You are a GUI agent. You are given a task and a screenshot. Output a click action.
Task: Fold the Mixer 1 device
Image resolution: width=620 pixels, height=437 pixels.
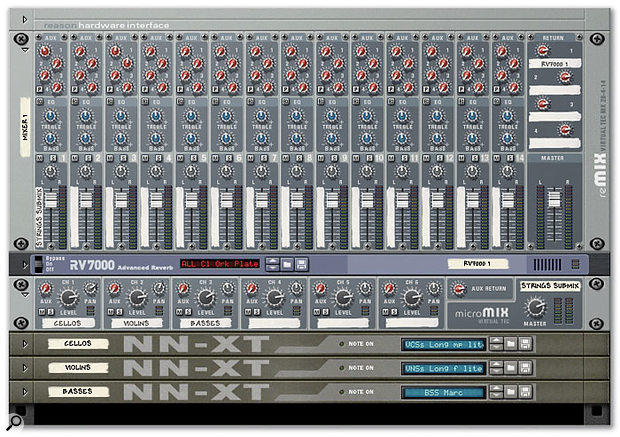tap(25, 50)
